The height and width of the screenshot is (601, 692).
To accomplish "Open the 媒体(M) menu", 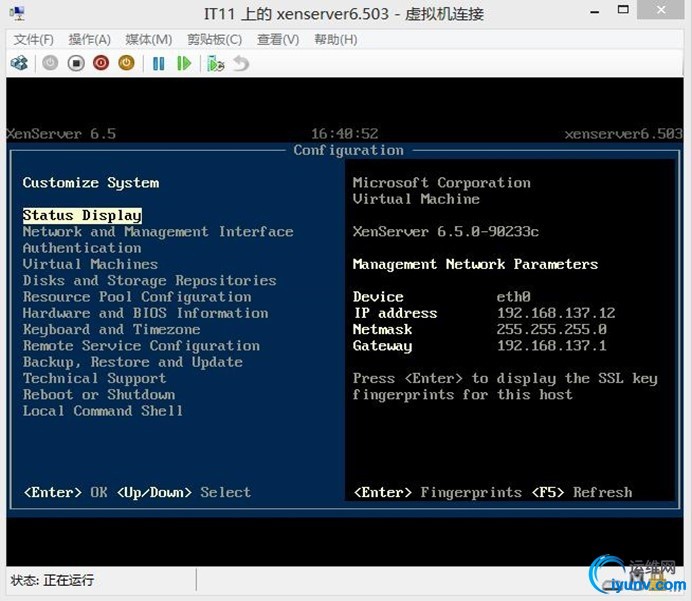I will click(149, 40).
